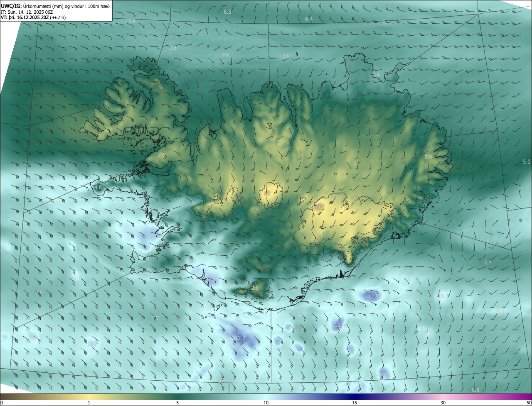
Task: Click the 15 tick on the color scale
Action: point(355,403)
